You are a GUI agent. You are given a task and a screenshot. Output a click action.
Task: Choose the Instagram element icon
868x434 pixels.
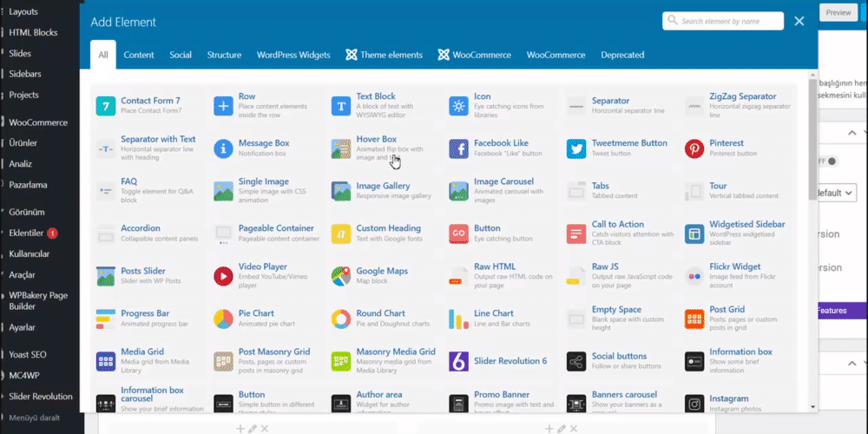pos(694,404)
